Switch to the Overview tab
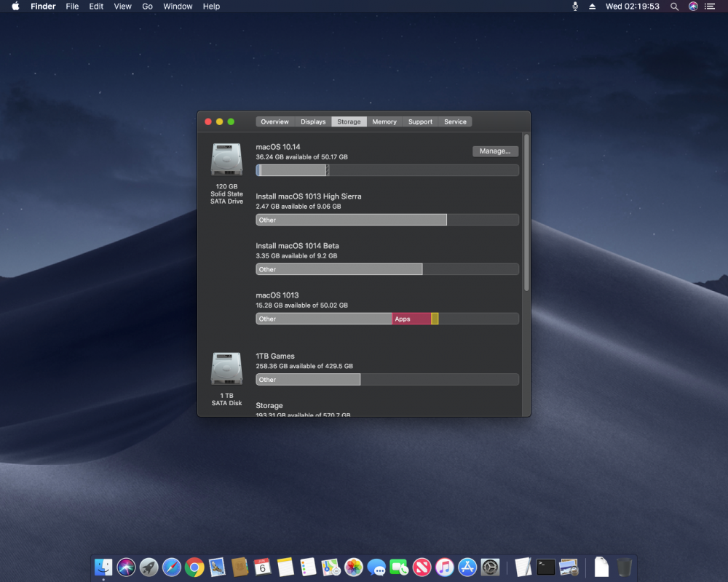 click(274, 121)
